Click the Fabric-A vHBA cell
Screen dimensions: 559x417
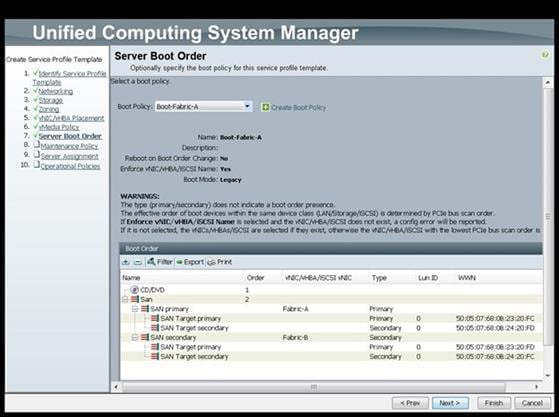point(296,309)
